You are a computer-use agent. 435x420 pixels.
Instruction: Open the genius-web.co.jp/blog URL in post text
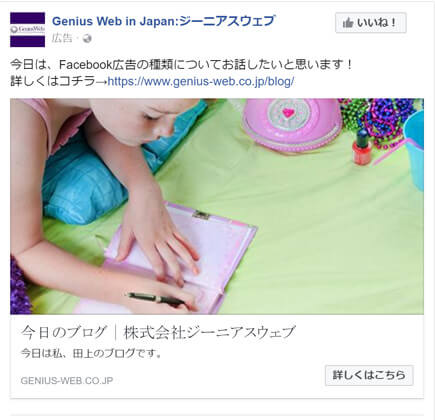pos(201,81)
